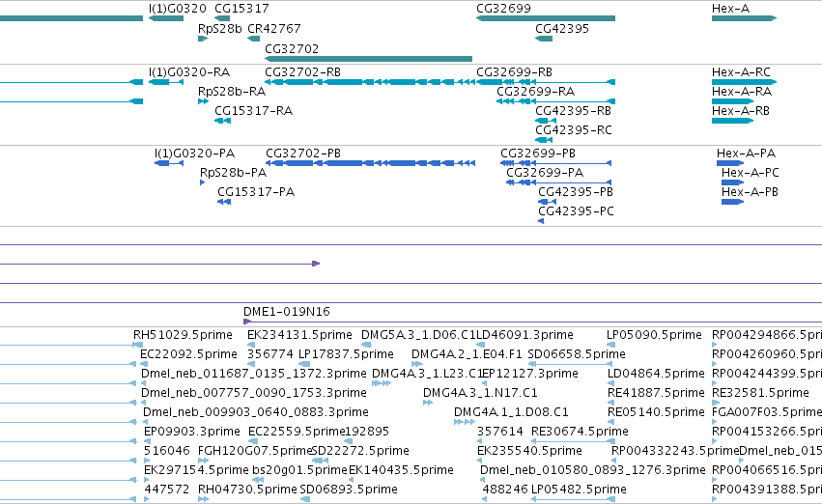Click the RpS28b-PA protein label
822x504 pixels.
pos(234,173)
